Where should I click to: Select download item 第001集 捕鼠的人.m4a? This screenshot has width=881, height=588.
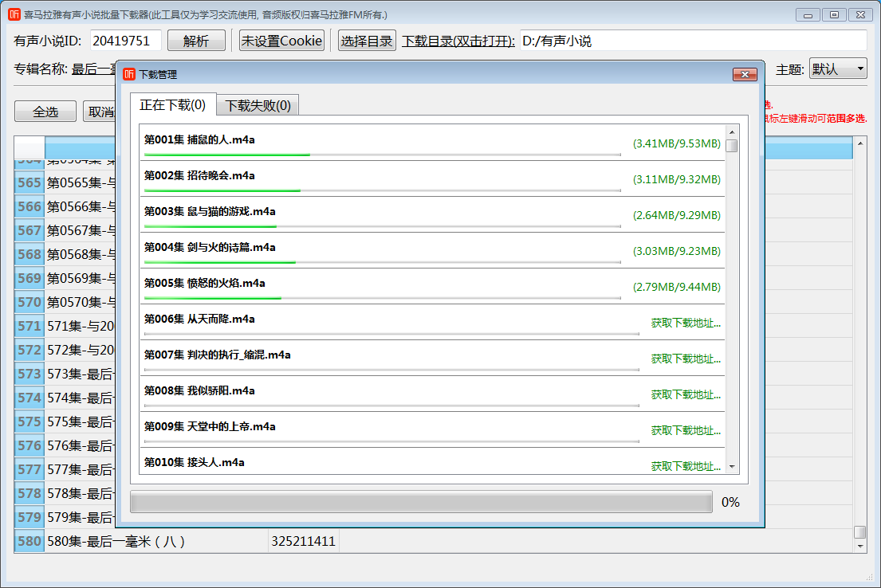pyautogui.click(x=432, y=143)
